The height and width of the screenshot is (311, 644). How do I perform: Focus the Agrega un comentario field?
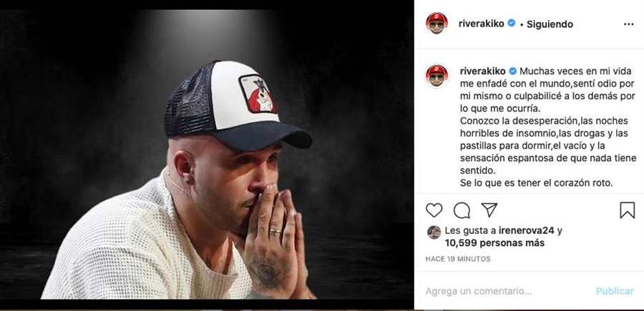(501, 291)
